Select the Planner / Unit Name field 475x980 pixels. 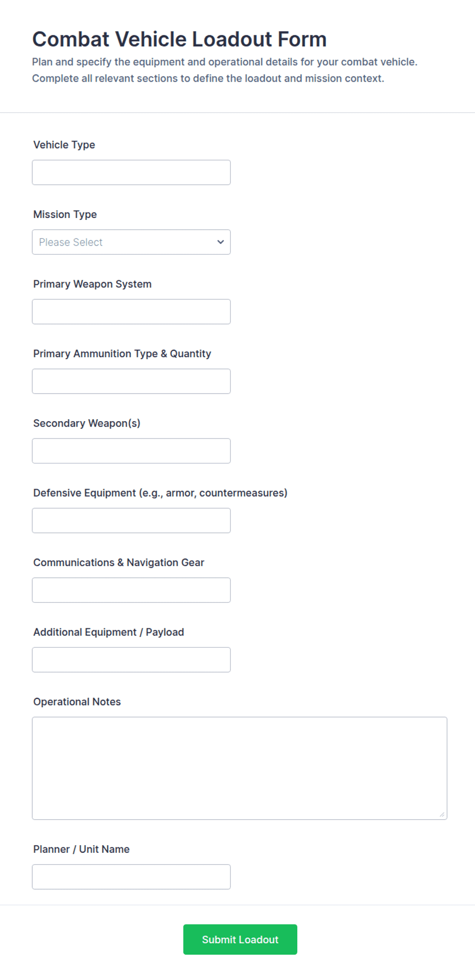[x=131, y=877]
